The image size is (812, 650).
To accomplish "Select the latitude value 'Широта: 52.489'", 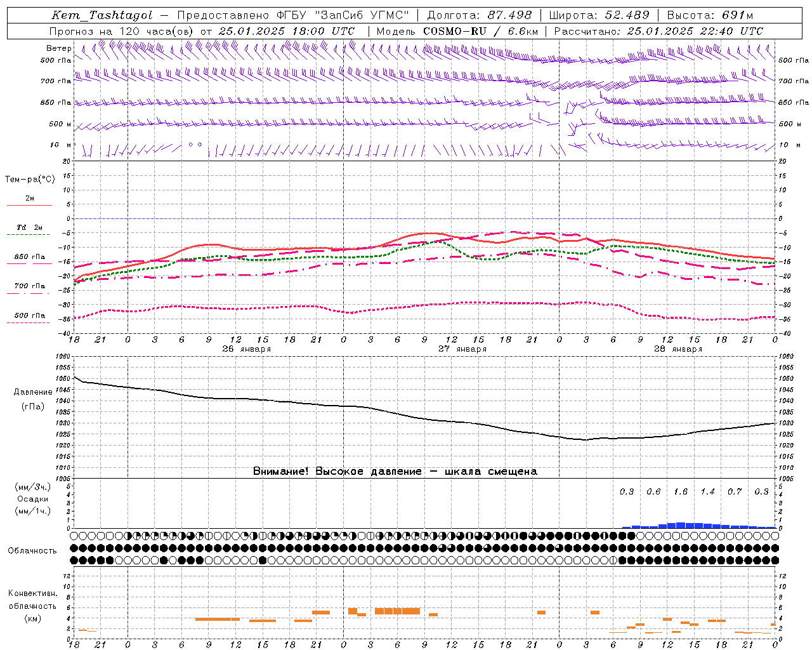I will 599,15.
